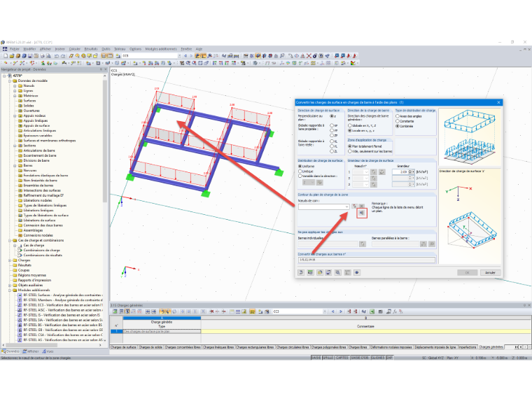Viewport: 532px width, 399px height.
Task: Select Globale en X, Y, Z radio
Action: click(349, 125)
